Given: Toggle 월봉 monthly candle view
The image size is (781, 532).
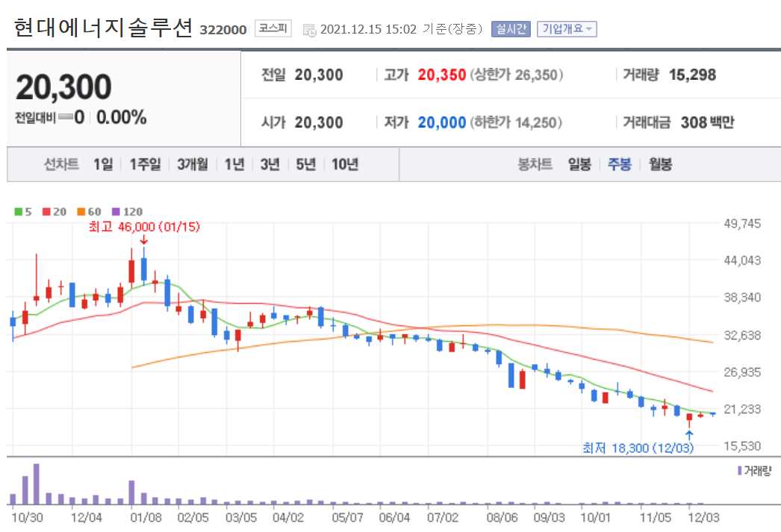Looking at the screenshot, I should pos(662,165).
